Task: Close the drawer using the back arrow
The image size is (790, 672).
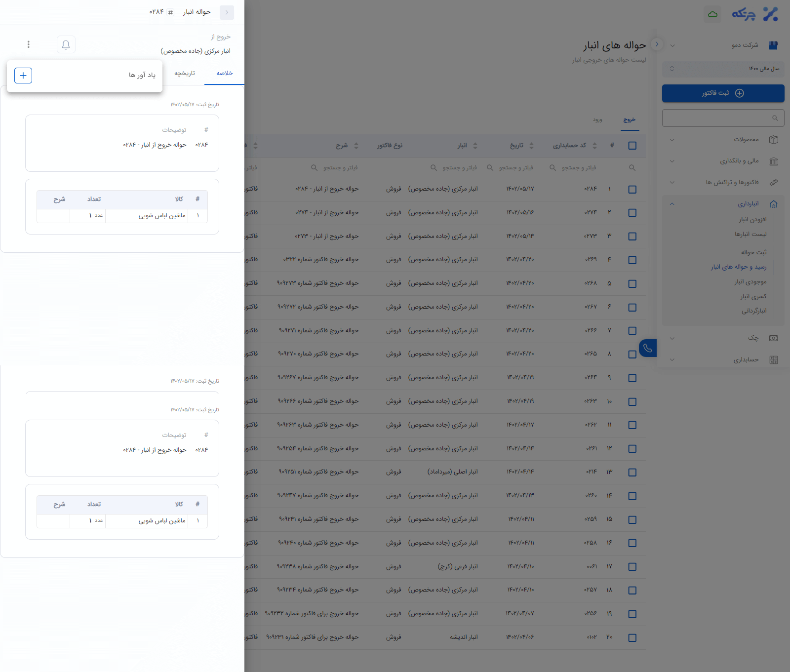Action: tap(227, 12)
